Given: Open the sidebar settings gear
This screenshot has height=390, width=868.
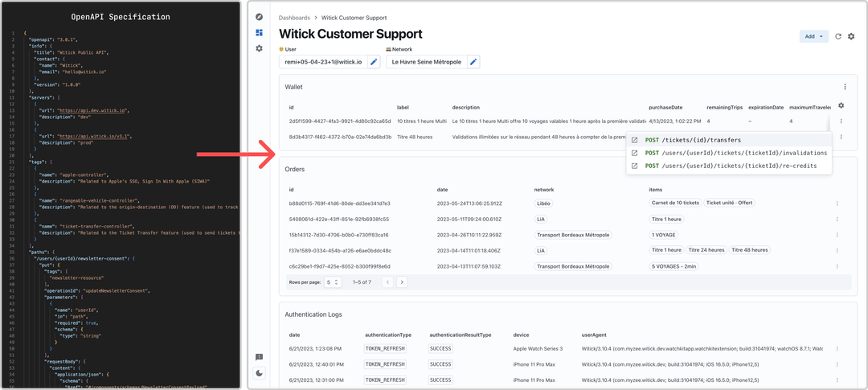Looking at the screenshot, I should (x=259, y=49).
